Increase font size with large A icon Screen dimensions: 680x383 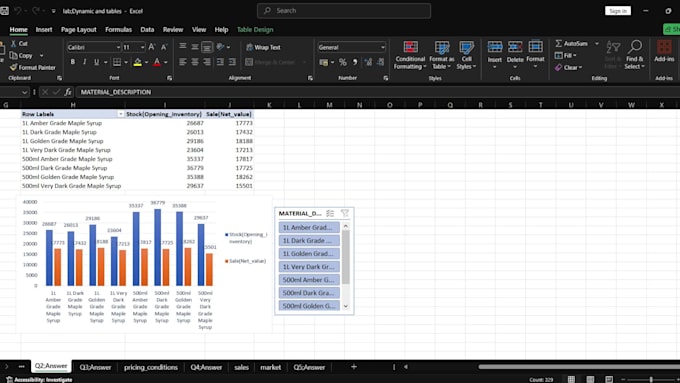(152, 47)
